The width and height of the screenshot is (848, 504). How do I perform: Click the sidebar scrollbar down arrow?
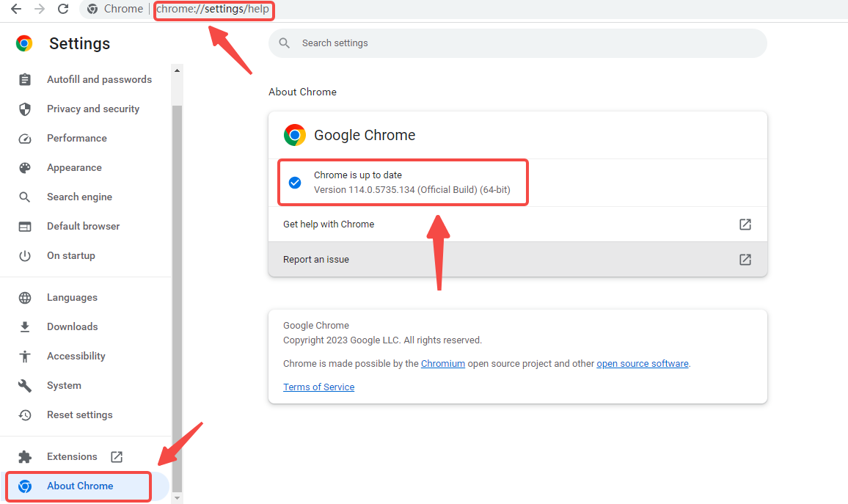[176, 497]
